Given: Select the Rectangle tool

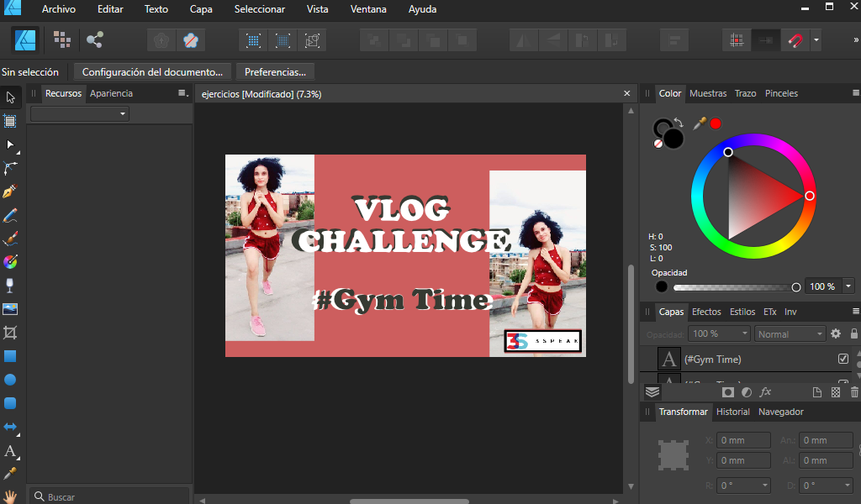Looking at the screenshot, I should [x=10, y=356].
